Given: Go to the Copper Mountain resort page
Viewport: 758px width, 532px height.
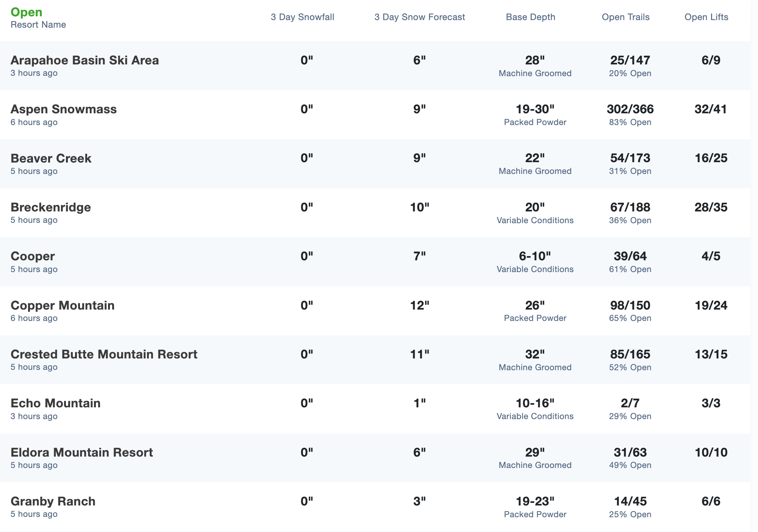Looking at the screenshot, I should [63, 305].
